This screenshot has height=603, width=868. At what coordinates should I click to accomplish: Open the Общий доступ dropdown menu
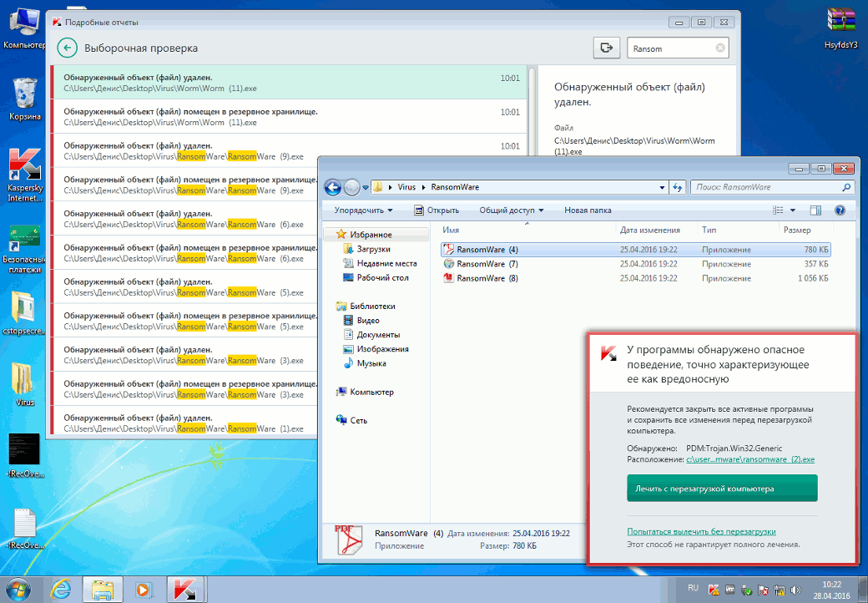pyautogui.click(x=511, y=210)
